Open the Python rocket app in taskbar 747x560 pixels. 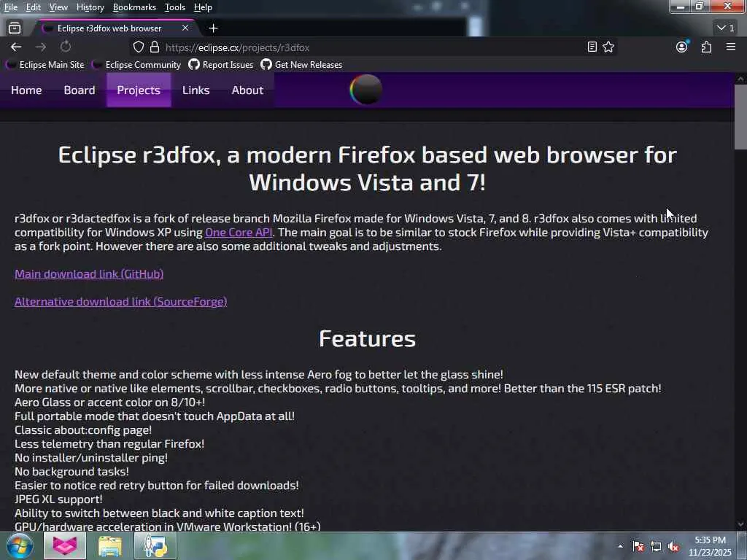point(155,546)
